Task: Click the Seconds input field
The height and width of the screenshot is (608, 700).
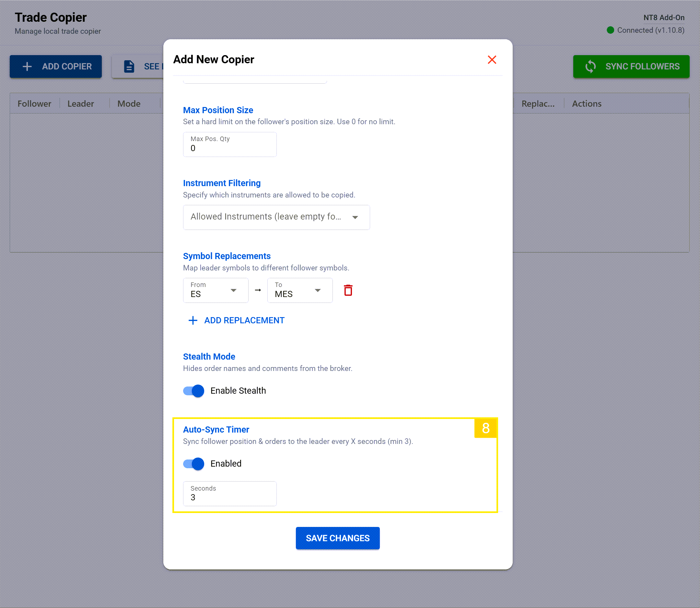Action: click(x=230, y=494)
